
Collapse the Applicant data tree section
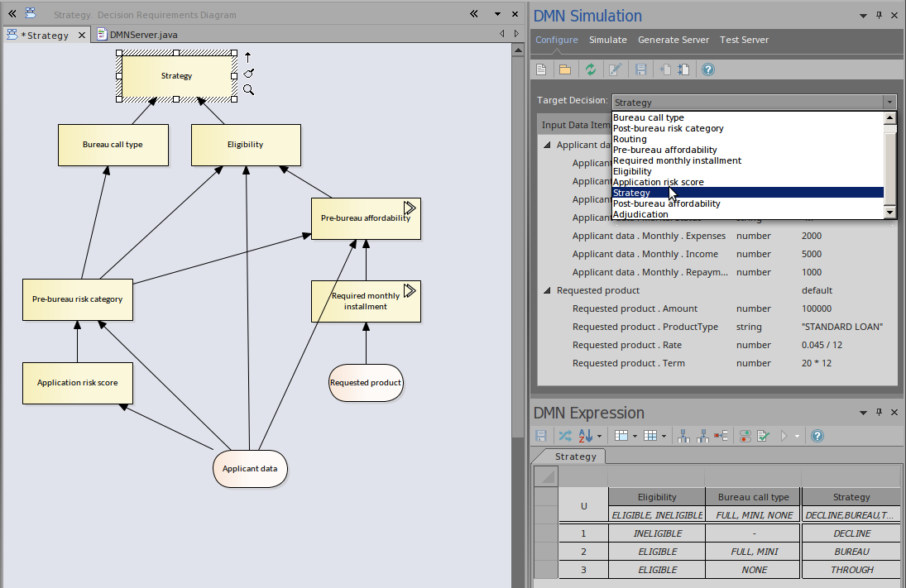(x=546, y=144)
